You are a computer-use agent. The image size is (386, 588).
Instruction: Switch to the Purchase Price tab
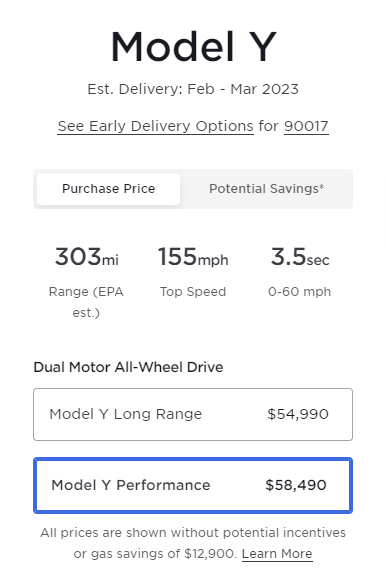tap(108, 189)
